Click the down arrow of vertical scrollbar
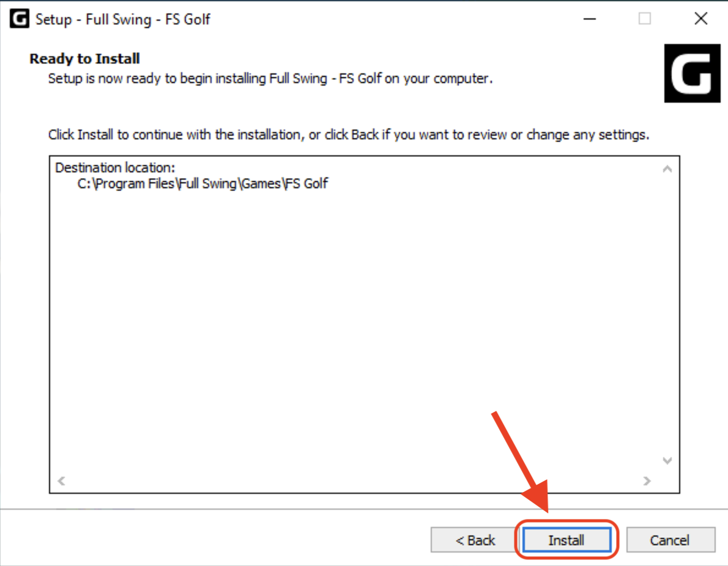The height and width of the screenshot is (566, 728). pos(667,461)
